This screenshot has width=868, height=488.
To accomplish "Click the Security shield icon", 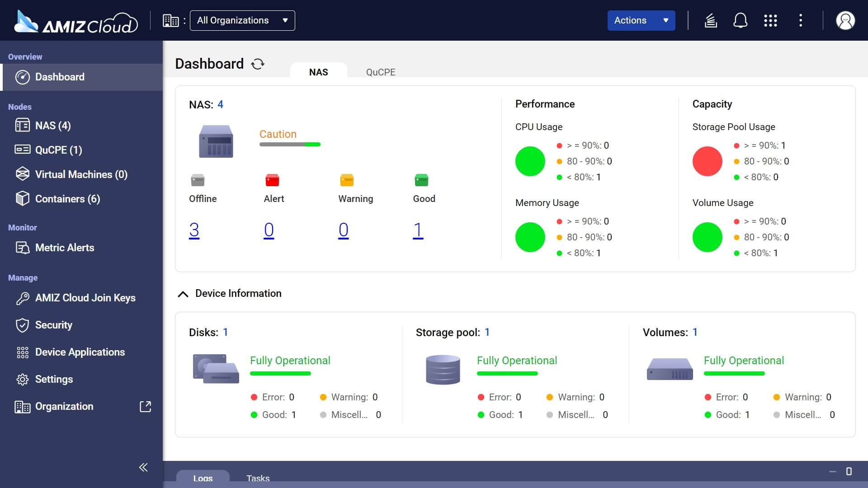I will click(x=22, y=325).
